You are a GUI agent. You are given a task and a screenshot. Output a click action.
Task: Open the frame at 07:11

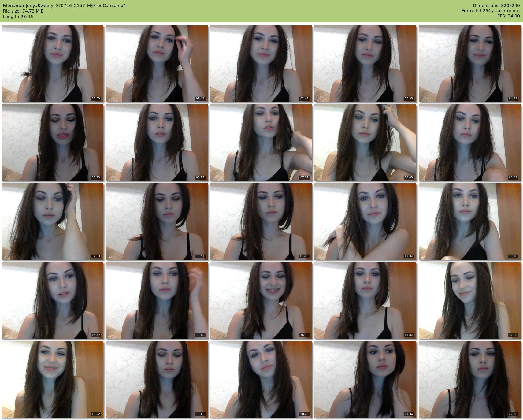[x=261, y=143]
